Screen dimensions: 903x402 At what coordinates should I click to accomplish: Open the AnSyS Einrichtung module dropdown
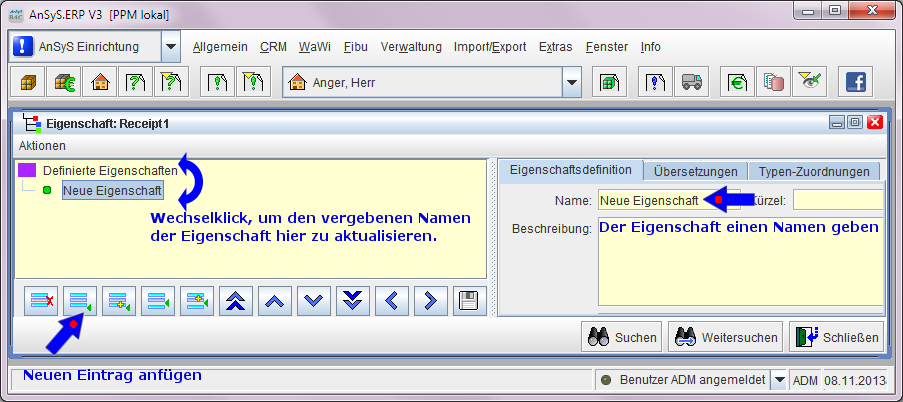click(x=170, y=47)
